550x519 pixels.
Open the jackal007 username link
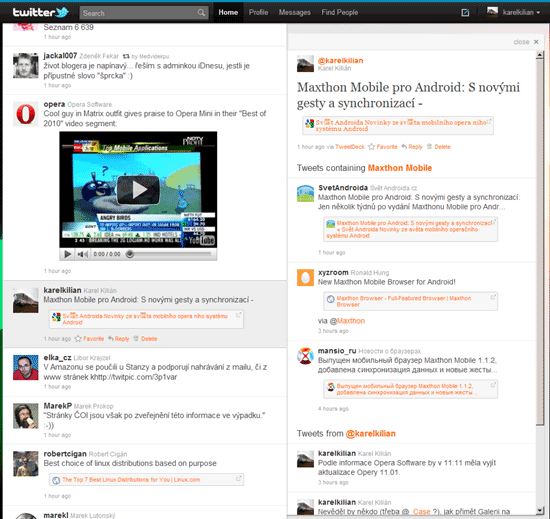[60, 55]
